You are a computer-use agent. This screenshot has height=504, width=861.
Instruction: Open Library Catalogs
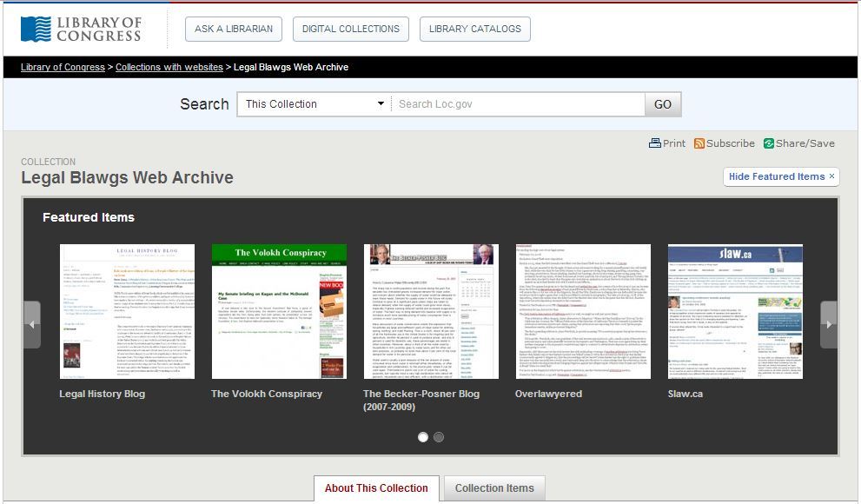tap(475, 29)
